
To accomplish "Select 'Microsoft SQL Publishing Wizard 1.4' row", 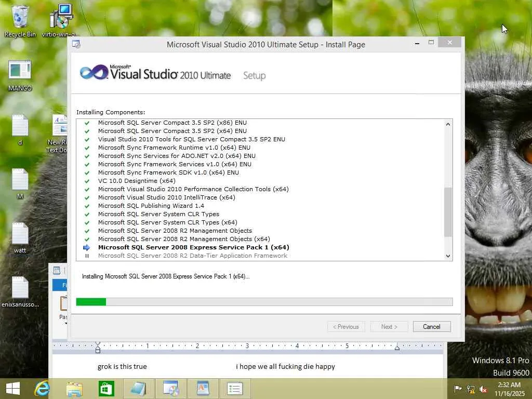I will pyautogui.click(x=151, y=206).
